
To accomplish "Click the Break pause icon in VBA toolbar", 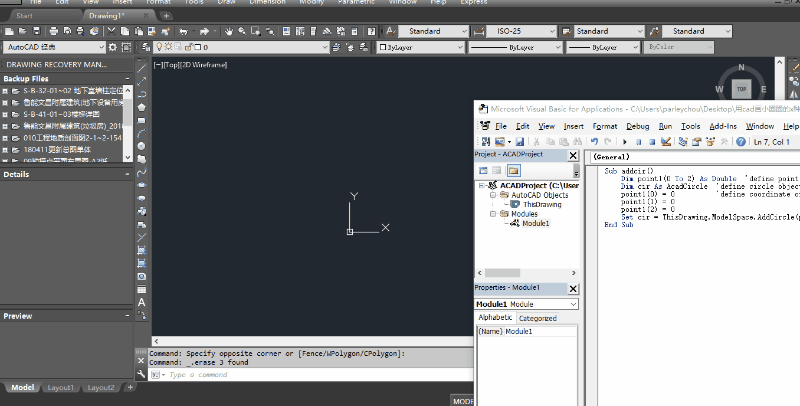I will coord(638,142).
